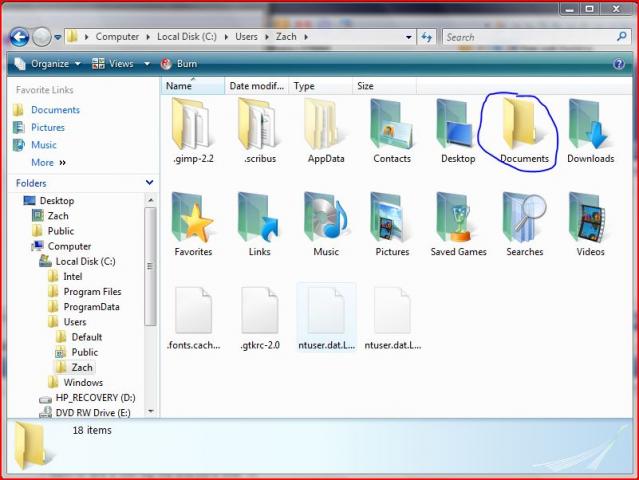Open the Music folder in file view
Viewport: 639px width, 480px height.
tap(326, 224)
